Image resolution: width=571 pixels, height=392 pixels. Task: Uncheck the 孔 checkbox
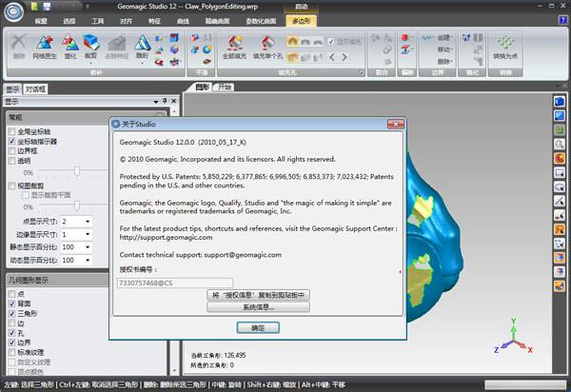pyautogui.click(x=11, y=333)
